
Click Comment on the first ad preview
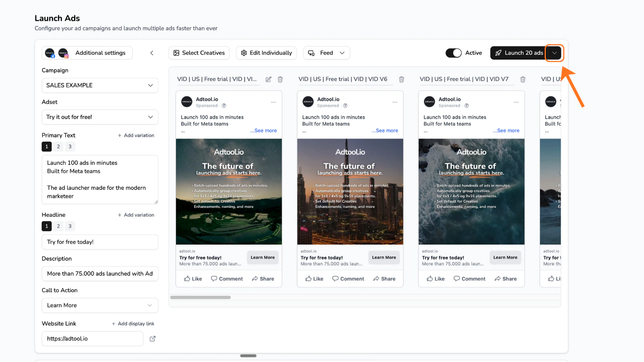227,279
